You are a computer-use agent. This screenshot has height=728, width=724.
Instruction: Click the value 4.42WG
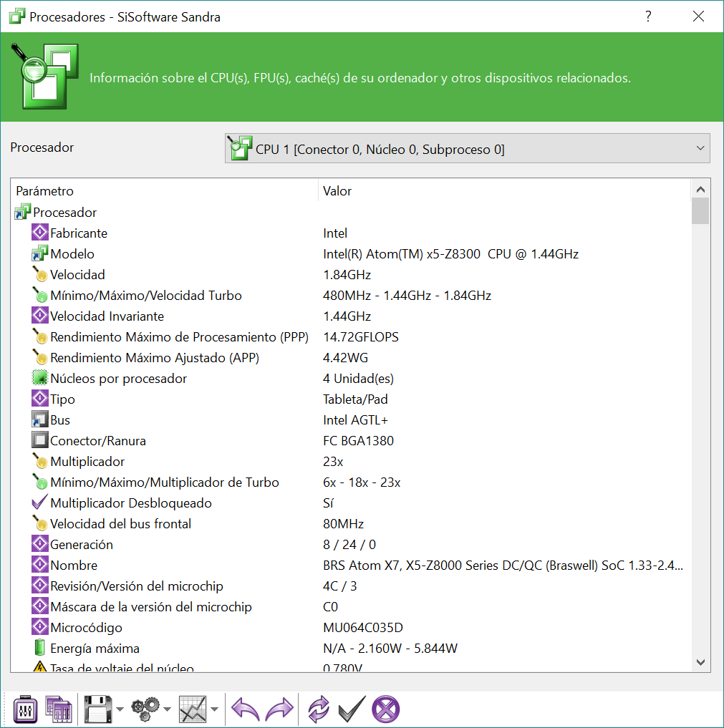click(x=345, y=358)
